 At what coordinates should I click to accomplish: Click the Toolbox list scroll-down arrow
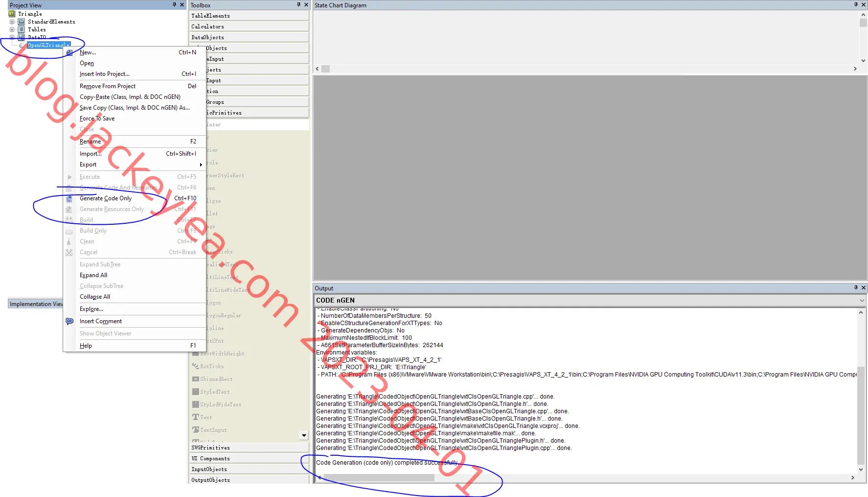(304, 435)
